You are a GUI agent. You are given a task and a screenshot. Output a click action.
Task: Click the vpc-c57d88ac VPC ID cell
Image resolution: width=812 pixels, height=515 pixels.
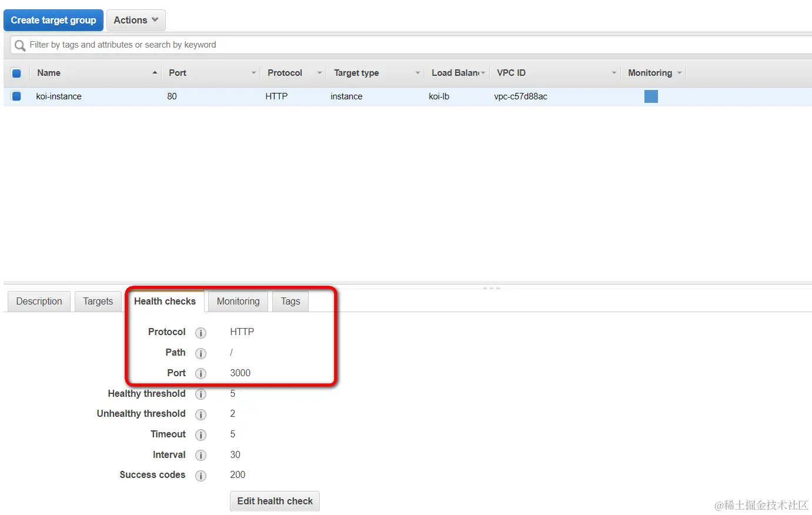(520, 96)
